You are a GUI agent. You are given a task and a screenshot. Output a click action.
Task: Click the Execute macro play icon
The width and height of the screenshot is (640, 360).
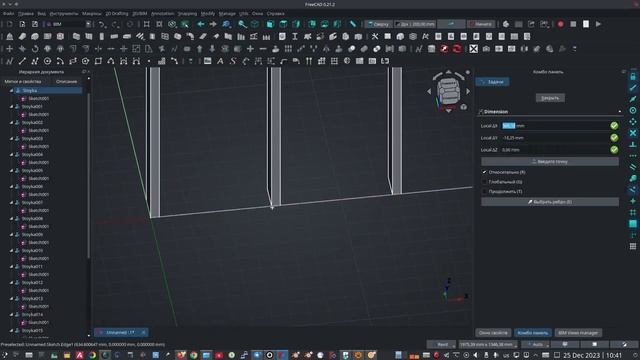pyautogui.click(x=598, y=24)
